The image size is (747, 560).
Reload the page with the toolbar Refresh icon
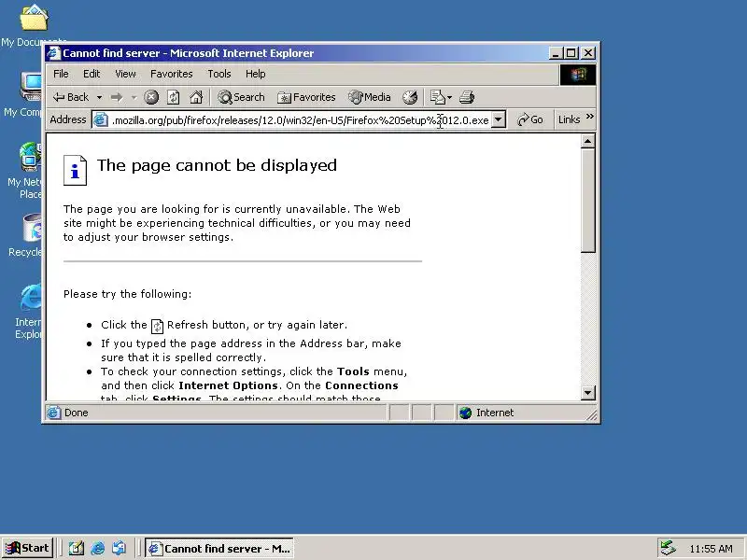pyautogui.click(x=174, y=97)
